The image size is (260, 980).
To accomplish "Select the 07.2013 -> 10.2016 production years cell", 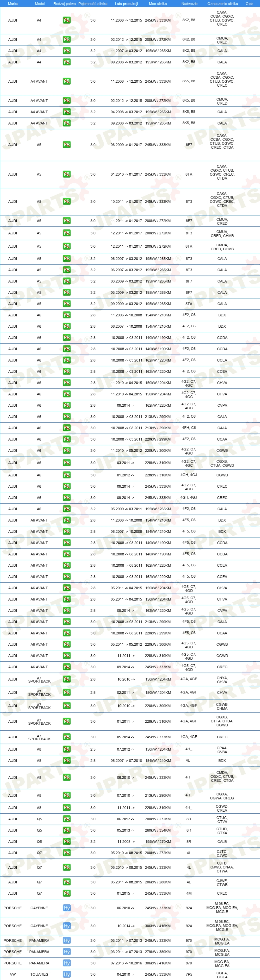I will pos(126,963).
